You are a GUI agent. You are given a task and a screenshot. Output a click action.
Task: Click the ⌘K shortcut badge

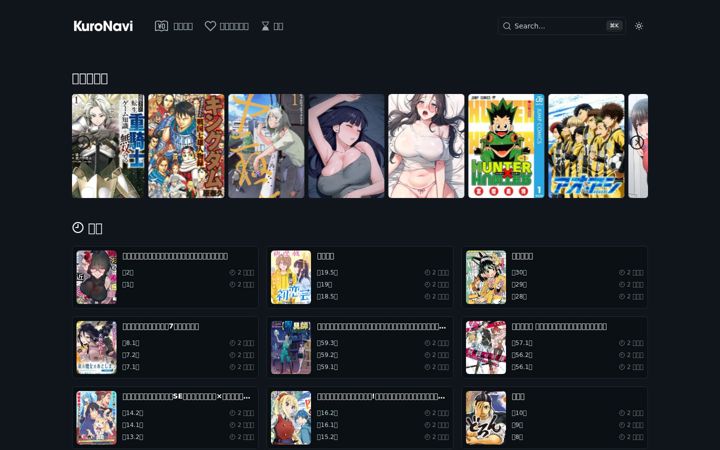pos(614,26)
